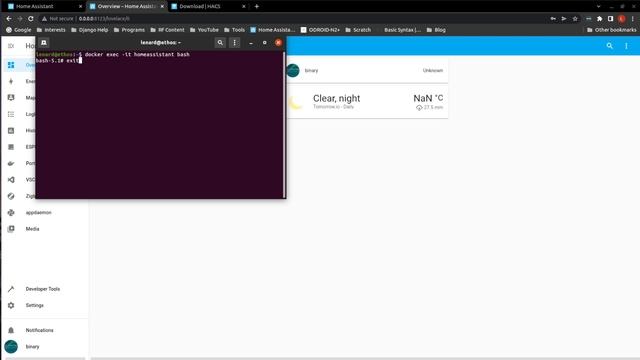Image resolution: width=640 pixels, height=360 pixels.
Task: Open Energy lightning icon in sidebar
Action: coord(11,81)
